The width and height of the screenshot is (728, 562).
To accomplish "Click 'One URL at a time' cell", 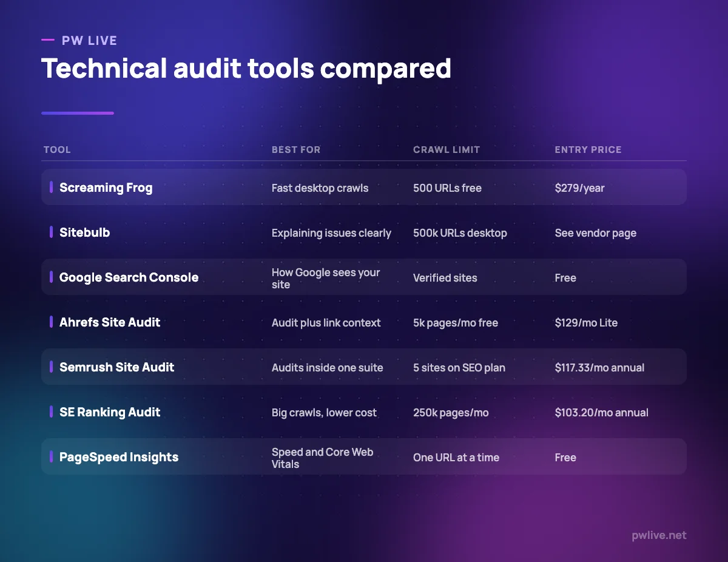I will (456, 458).
